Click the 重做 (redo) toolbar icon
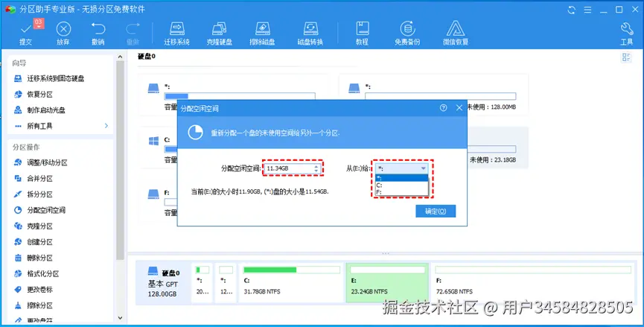This screenshot has width=644, height=327. (x=133, y=33)
